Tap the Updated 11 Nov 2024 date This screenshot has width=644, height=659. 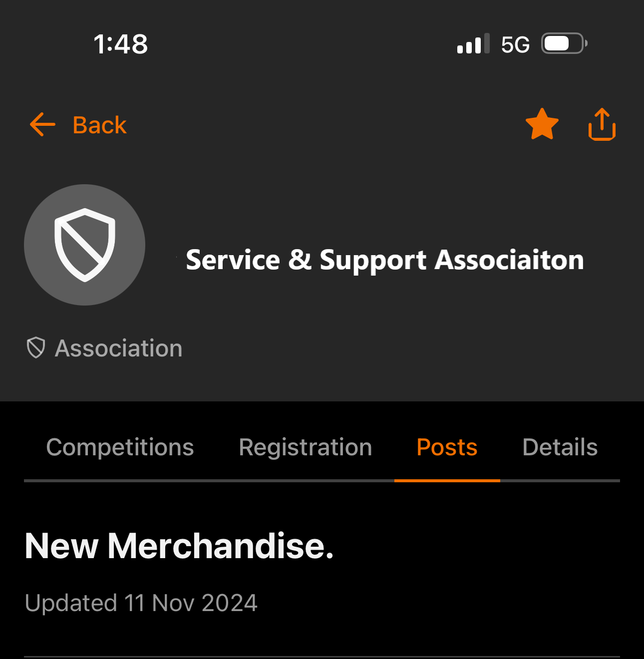point(141,603)
